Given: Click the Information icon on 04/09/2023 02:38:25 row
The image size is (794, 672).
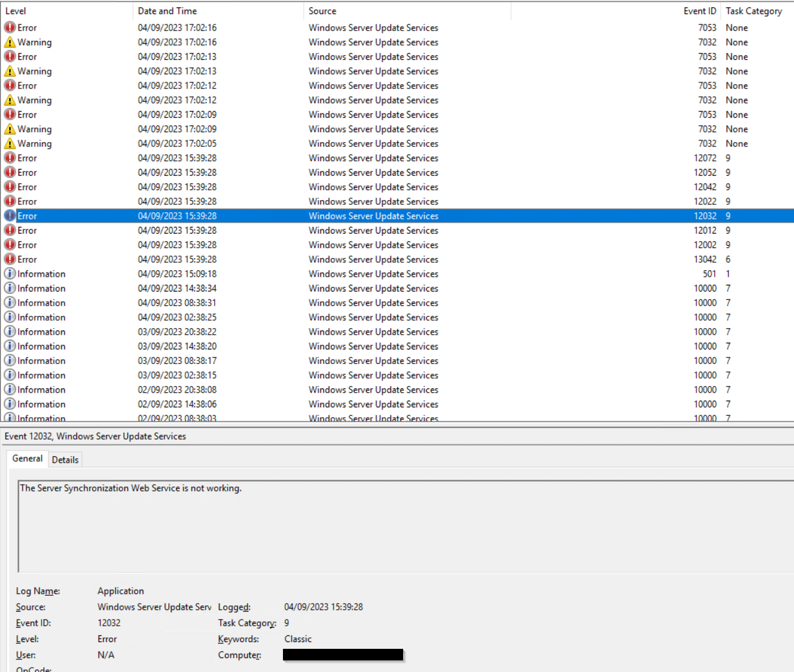Looking at the screenshot, I should coord(10,317).
